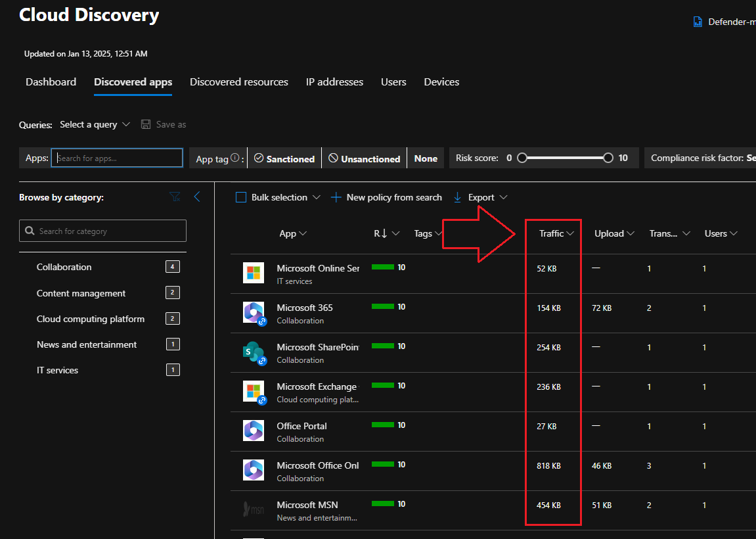
Task: Open the Select a query dropdown
Action: pos(95,124)
